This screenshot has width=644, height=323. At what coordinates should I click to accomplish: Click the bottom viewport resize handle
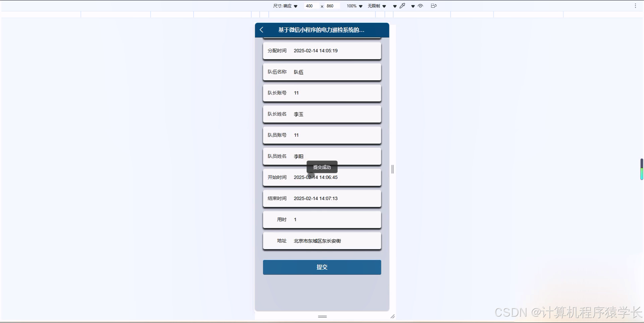click(x=322, y=317)
